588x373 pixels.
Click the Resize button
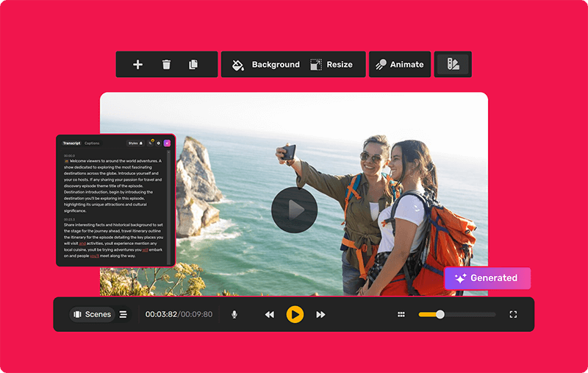(x=331, y=65)
